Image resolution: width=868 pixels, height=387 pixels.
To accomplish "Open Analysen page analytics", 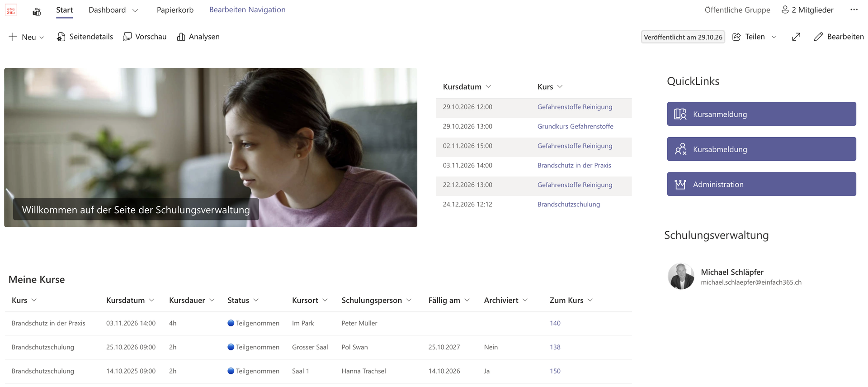I will [x=198, y=37].
